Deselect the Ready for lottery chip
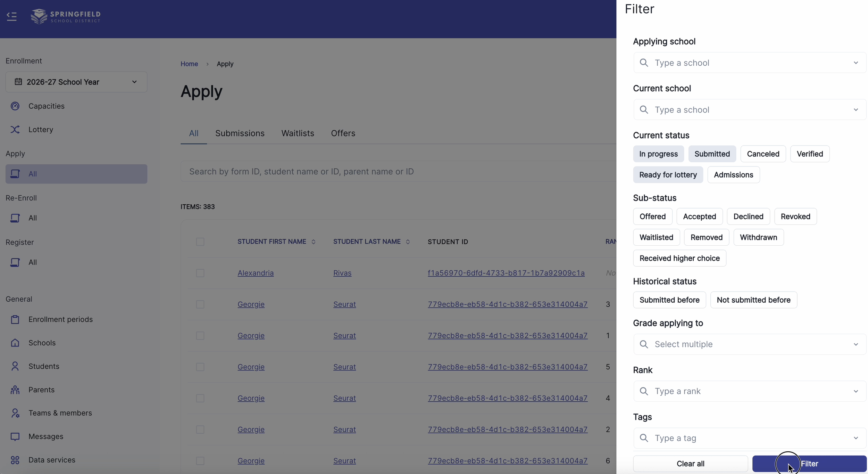 (668, 175)
